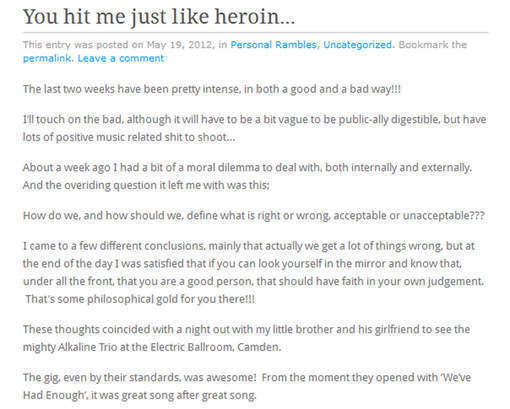Image resolution: width=510 pixels, height=409 pixels.
Task: Click the line 'it was great song after great song'
Action: (x=140, y=395)
